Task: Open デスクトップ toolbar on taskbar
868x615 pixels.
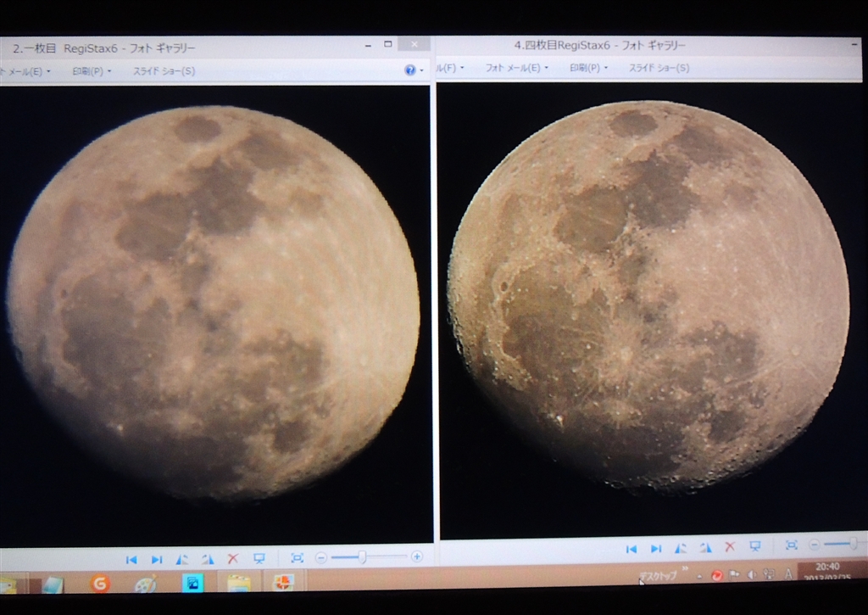Action: (x=658, y=576)
